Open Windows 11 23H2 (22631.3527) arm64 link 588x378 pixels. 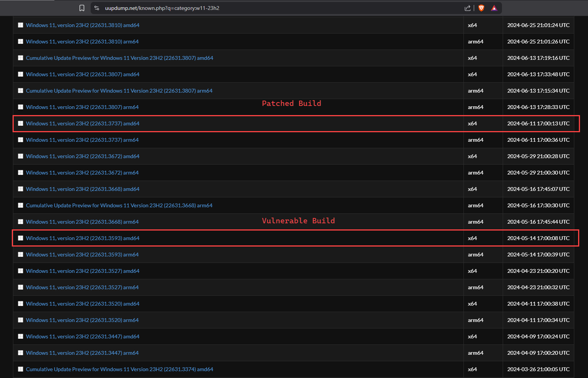coord(82,287)
